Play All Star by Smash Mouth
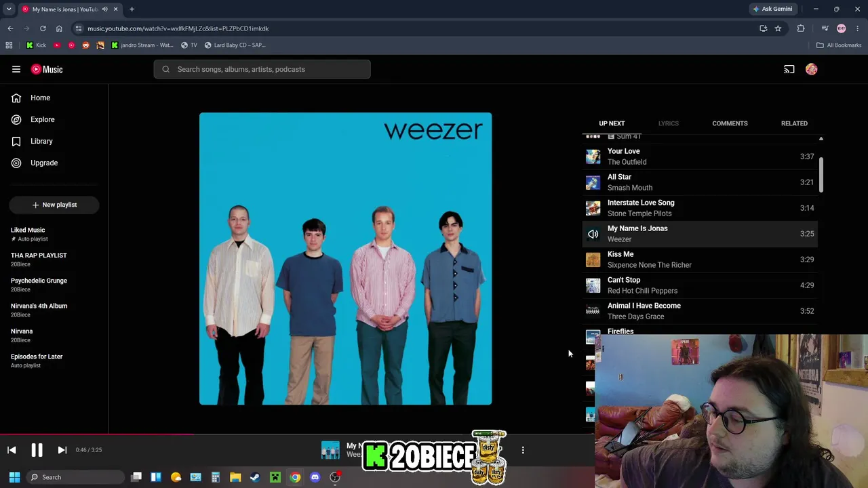The image size is (868, 488). point(700,182)
